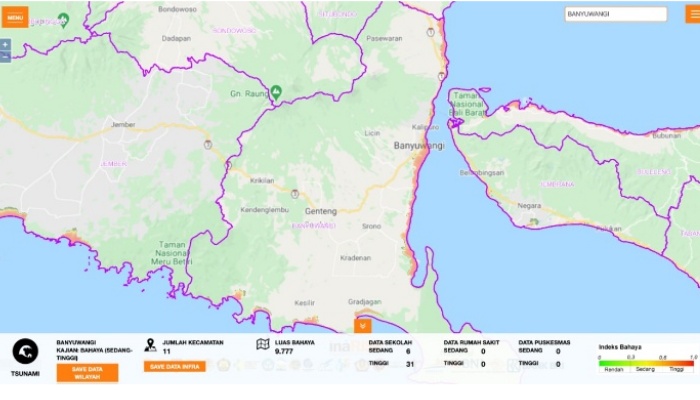This screenshot has width=700, height=400.
Task: Click the LUAS BAHAYA value 9.777
Action: click(x=284, y=351)
